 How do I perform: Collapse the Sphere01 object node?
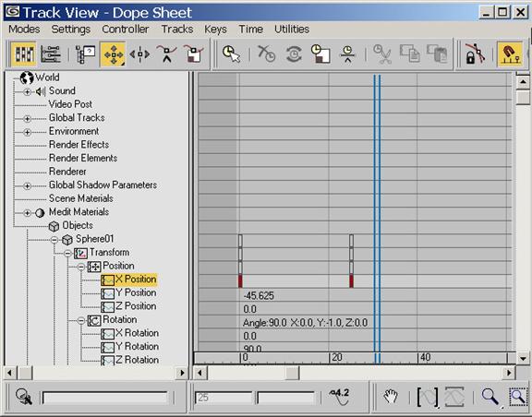54,240
